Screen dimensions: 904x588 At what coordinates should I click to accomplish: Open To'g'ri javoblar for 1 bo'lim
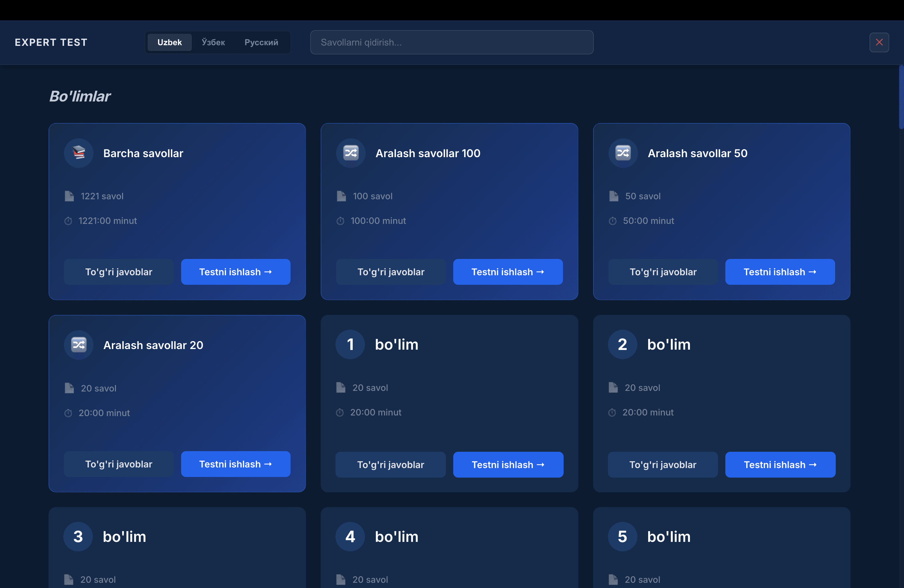pos(391,465)
